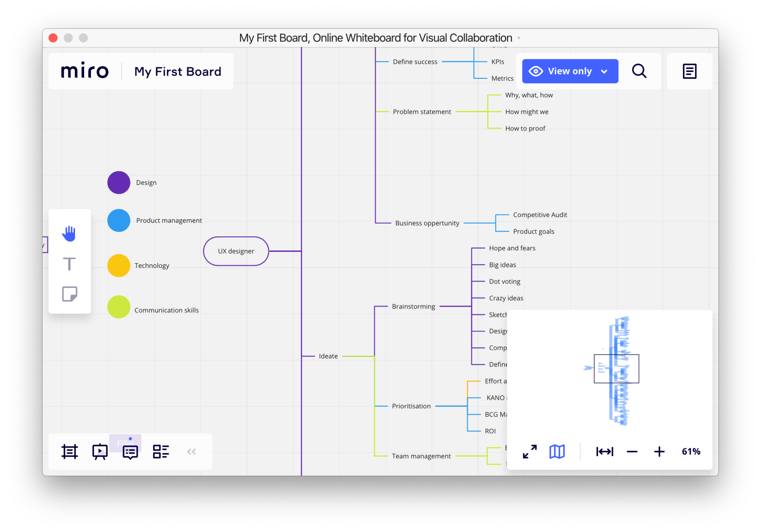Open the View only dropdown
This screenshot has width=761, height=532.
pos(570,71)
